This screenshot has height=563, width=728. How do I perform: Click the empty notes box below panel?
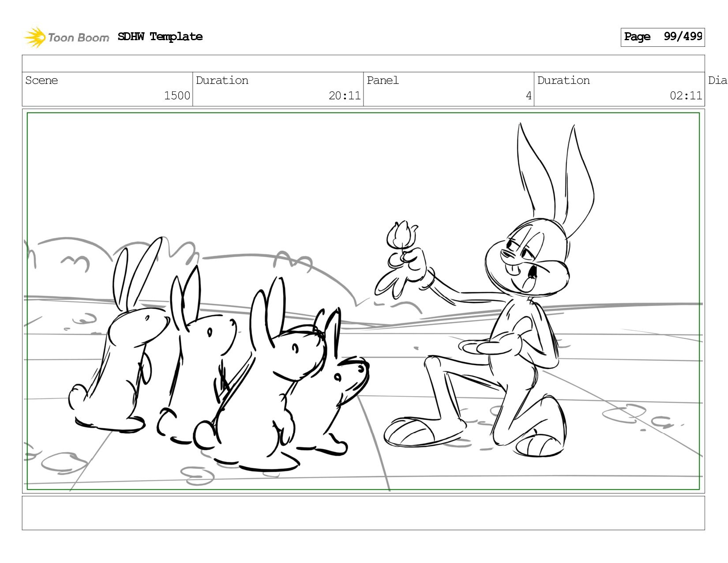(363, 513)
